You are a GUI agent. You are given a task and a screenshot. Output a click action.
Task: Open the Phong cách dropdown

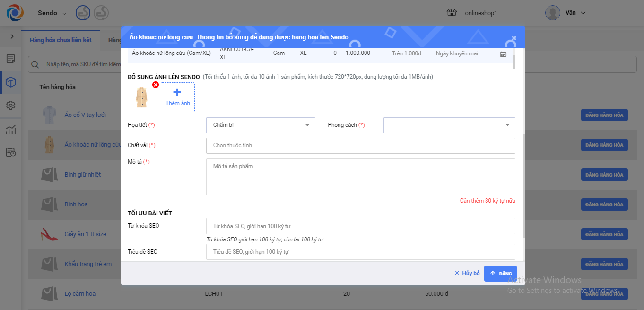tap(449, 125)
